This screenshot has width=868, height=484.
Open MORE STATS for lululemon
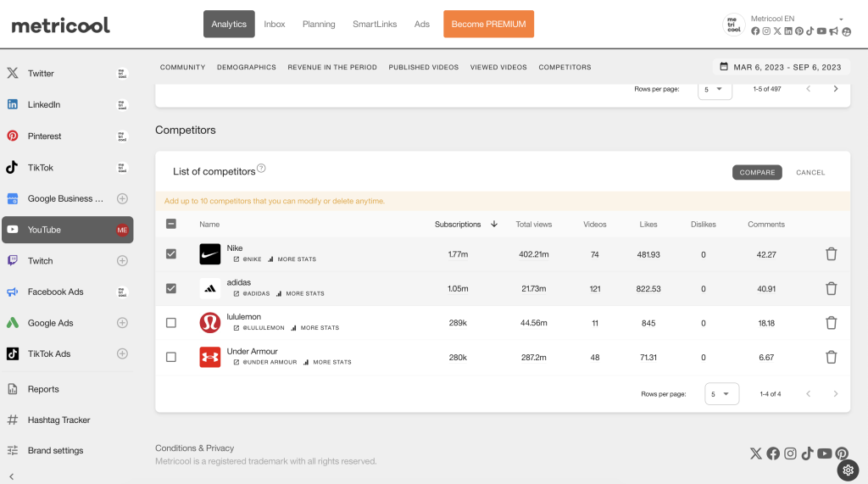[314, 328]
